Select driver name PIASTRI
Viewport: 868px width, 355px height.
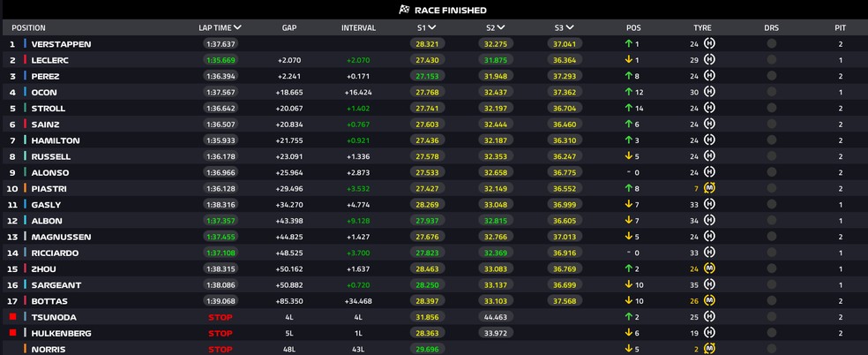click(x=49, y=189)
